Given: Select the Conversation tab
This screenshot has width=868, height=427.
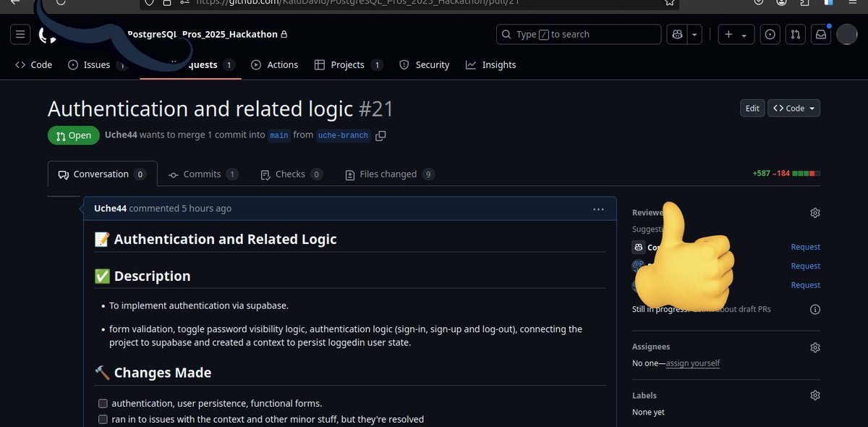Looking at the screenshot, I should pyautogui.click(x=102, y=174).
